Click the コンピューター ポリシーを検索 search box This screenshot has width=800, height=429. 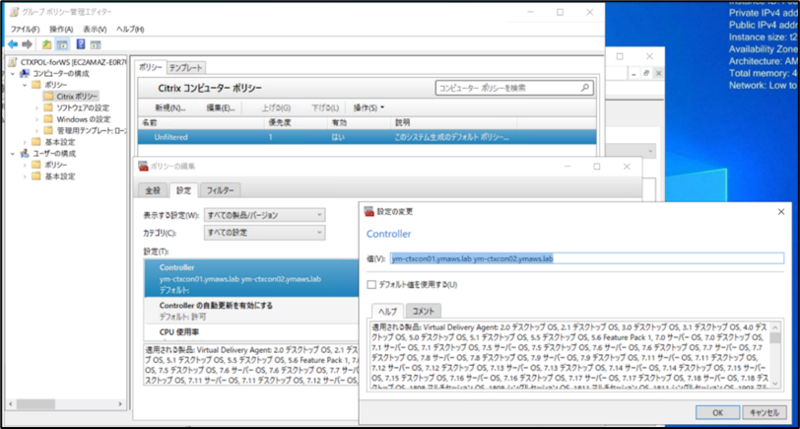click(x=514, y=88)
